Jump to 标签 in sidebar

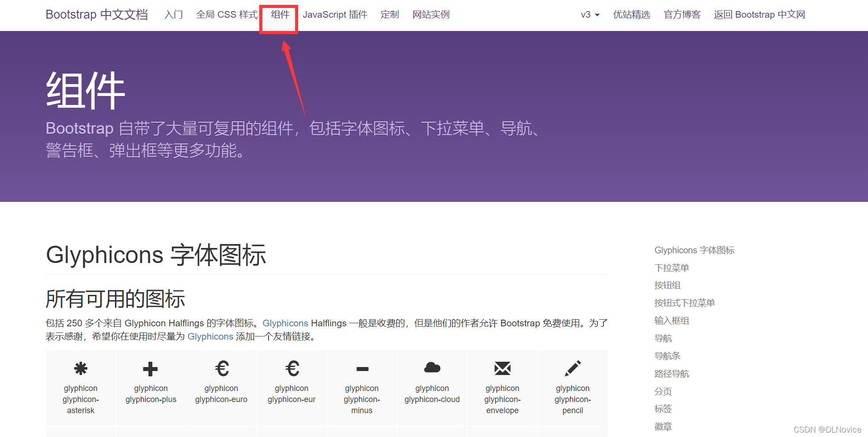(x=663, y=409)
